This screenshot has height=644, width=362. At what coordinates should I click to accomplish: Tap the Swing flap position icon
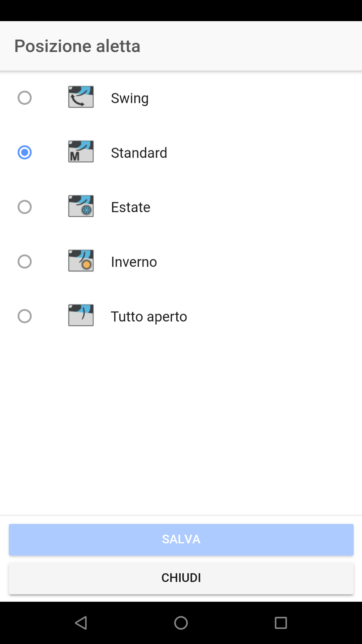(x=81, y=97)
